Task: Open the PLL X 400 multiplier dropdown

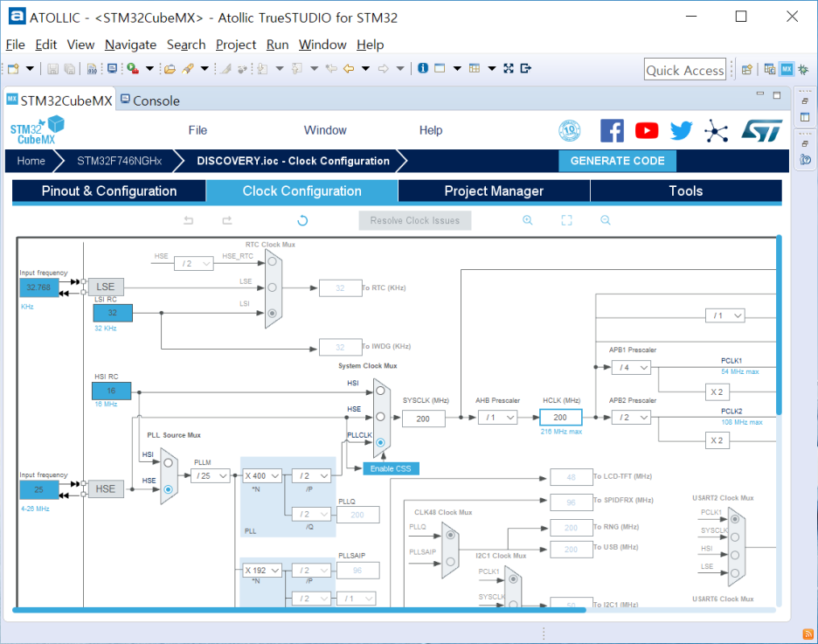Action: tap(262, 475)
